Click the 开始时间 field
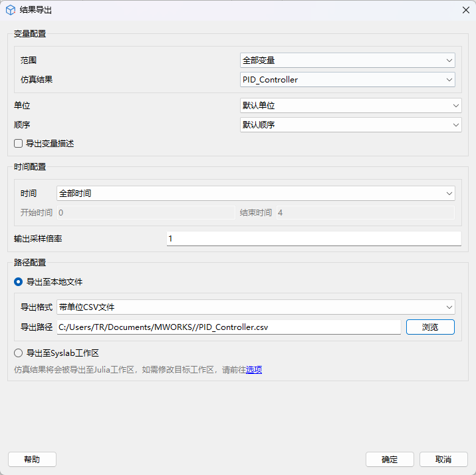 (146, 213)
